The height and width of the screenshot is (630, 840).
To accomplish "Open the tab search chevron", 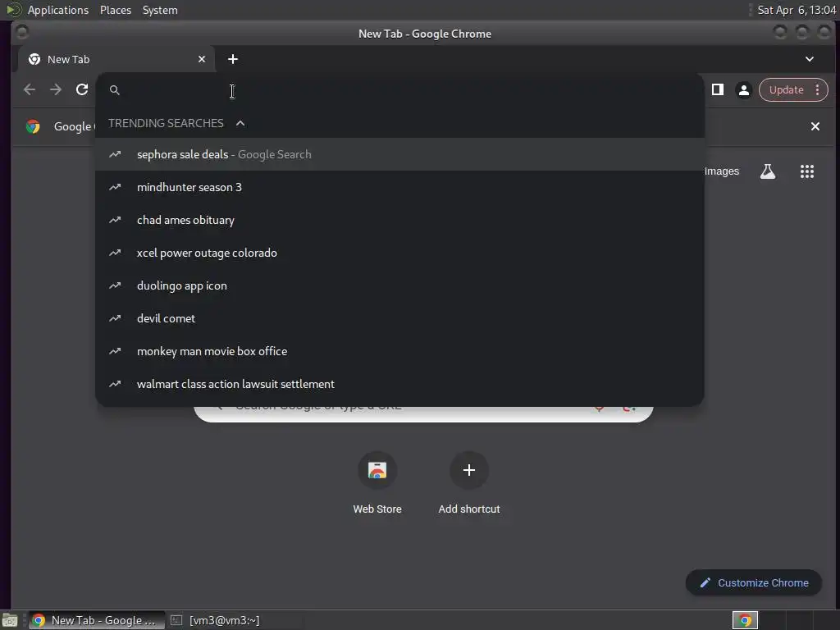I will (810, 59).
